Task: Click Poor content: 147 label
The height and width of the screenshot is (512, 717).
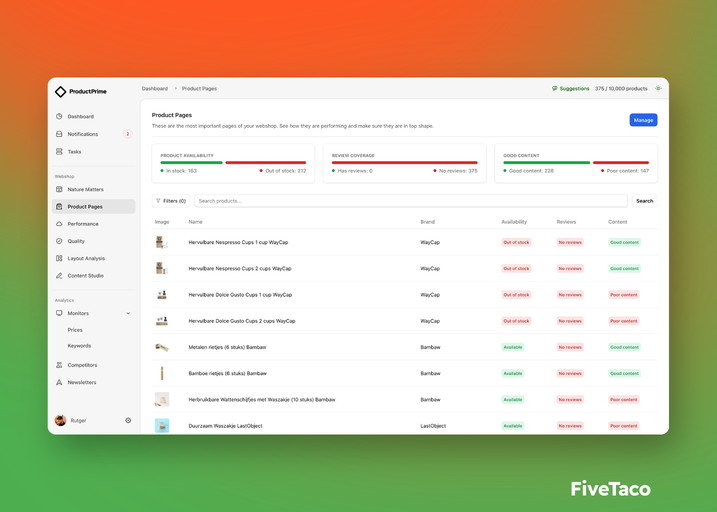Action: 627,171
